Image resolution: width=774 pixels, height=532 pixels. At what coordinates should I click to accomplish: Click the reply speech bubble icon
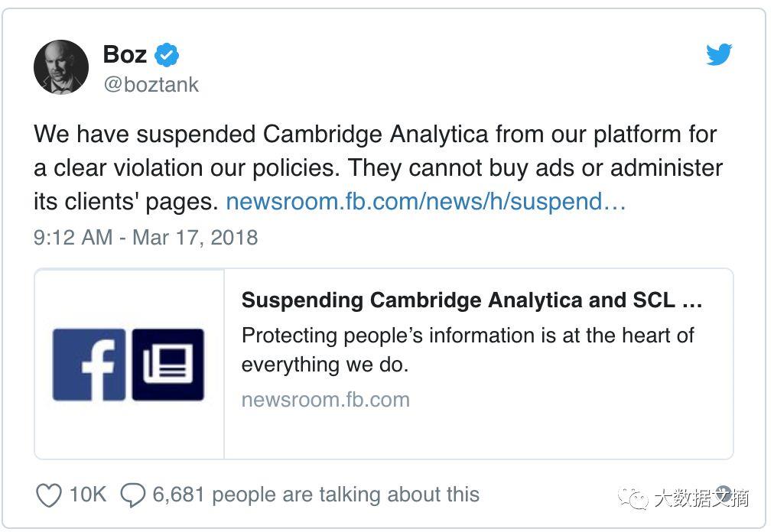(x=133, y=496)
